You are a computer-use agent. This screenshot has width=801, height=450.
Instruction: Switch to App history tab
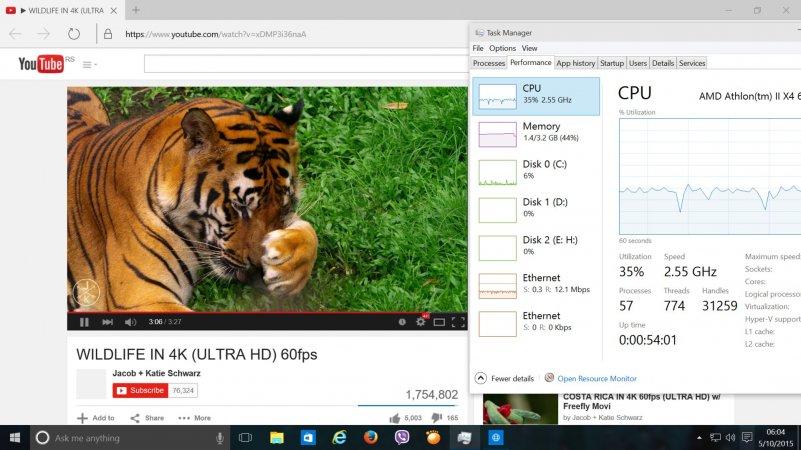tap(576, 63)
